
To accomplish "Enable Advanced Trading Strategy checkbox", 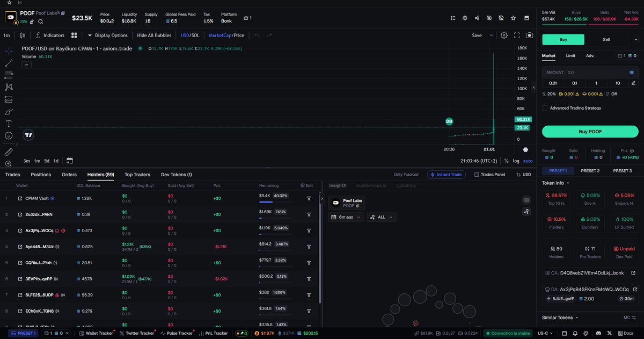I will (x=545, y=108).
